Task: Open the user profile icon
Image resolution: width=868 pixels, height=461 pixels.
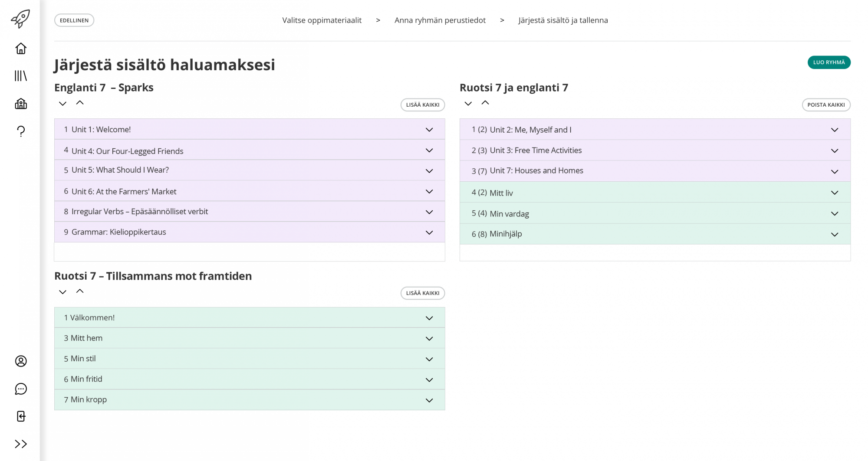Action: coord(21,361)
